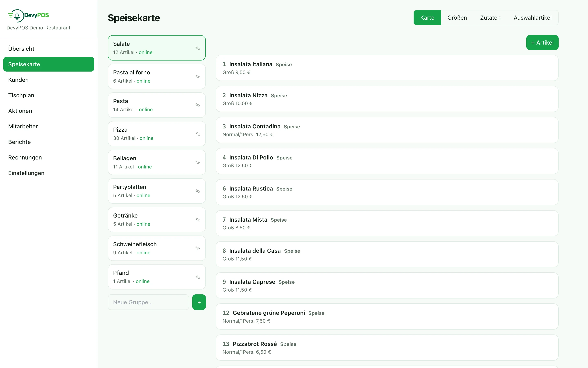The image size is (588, 368).
Task: Select Insalata Rustica article
Action: click(x=387, y=192)
